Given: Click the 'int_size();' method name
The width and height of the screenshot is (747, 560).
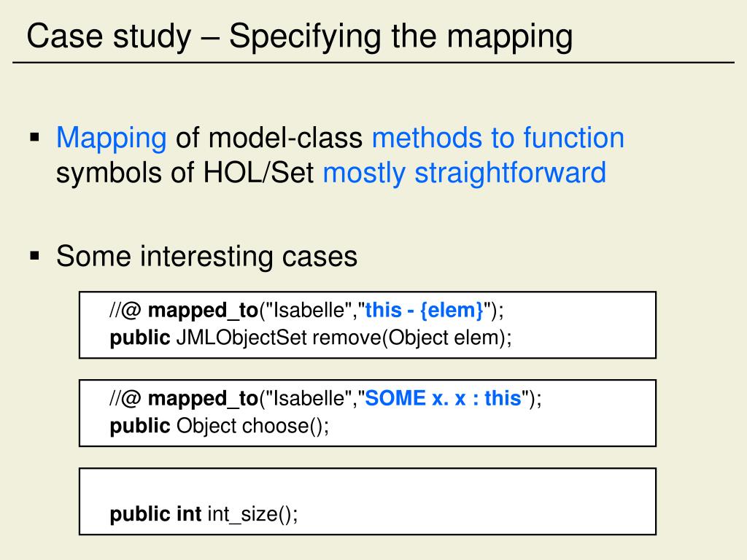Looking at the screenshot, I should click(252, 514).
